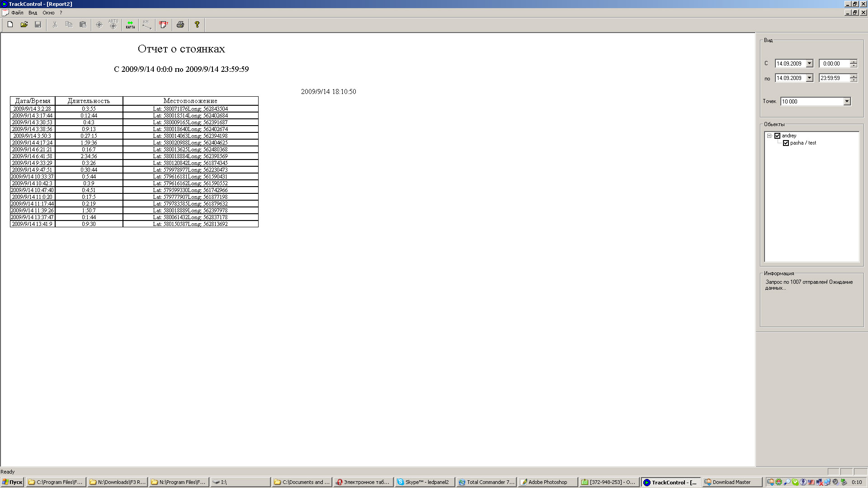This screenshot has width=868, height=488.
Task: Click the АВТО auto-center target icon
Action: (113, 24)
